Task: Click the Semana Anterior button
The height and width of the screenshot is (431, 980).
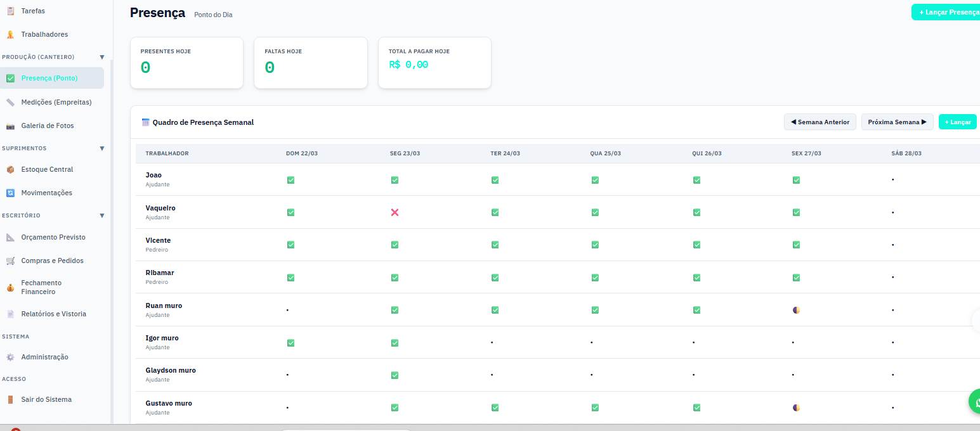Action: pos(820,122)
